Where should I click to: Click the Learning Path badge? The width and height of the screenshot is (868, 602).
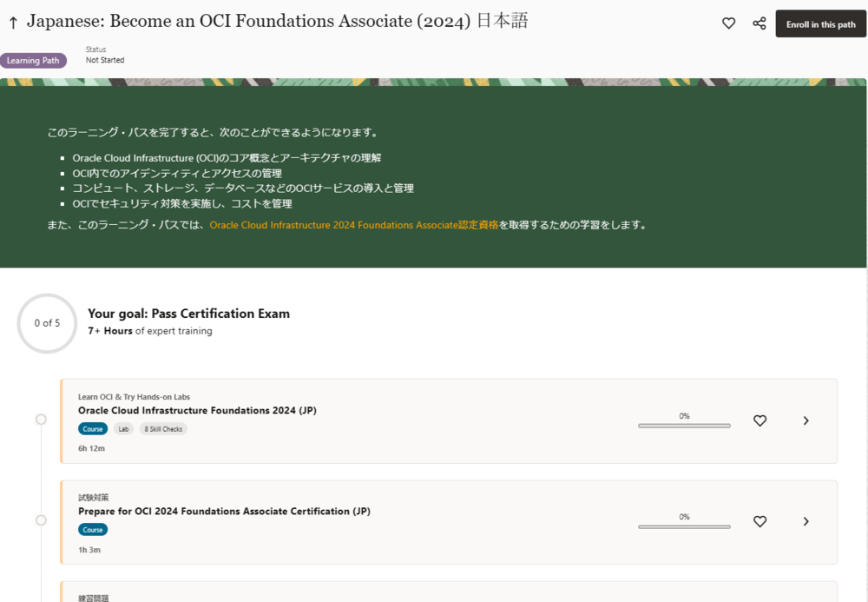[34, 61]
